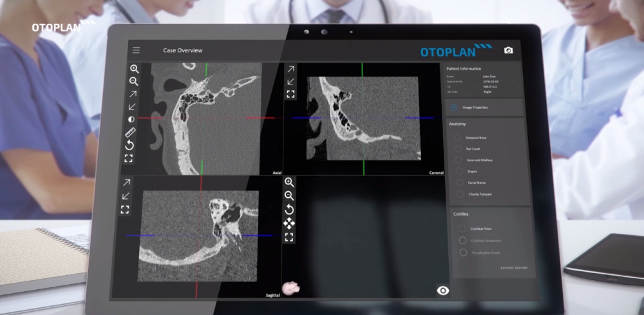644x315 pixels.
Task: Adjust contrast using the half-circle icon
Action: click(131, 120)
